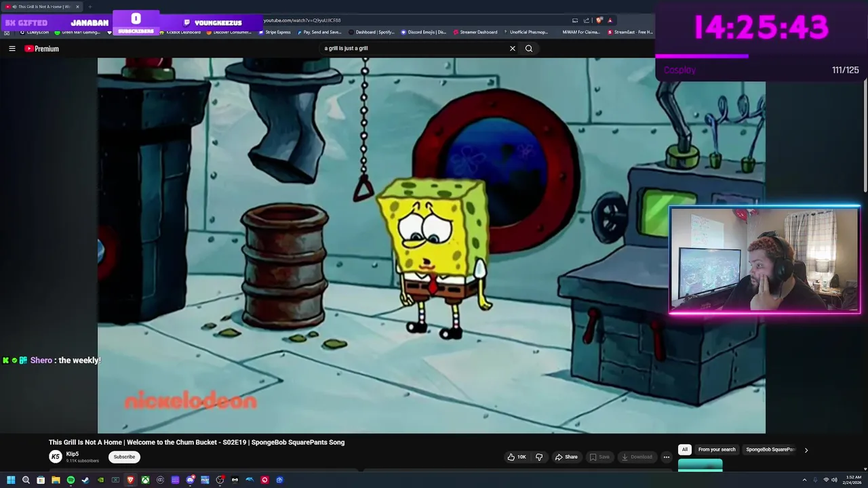Show more filter chips with right arrow
868x488 pixels.
(x=806, y=449)
